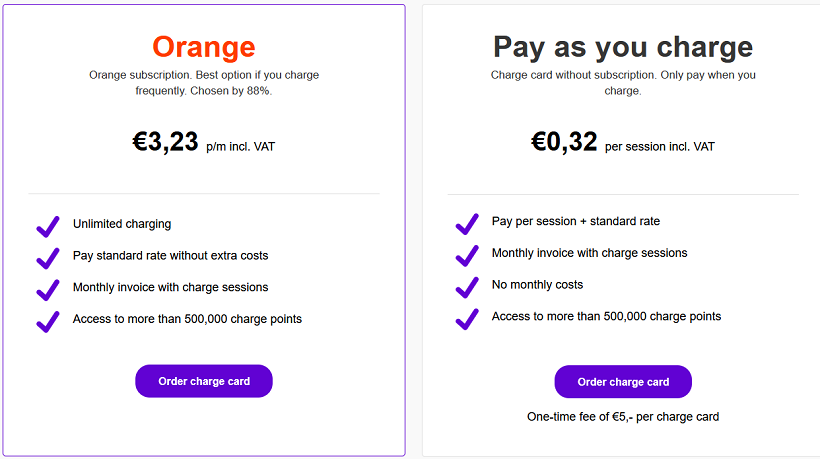
Task: Click checkmark beside No monthly costs
Action: 466,287
